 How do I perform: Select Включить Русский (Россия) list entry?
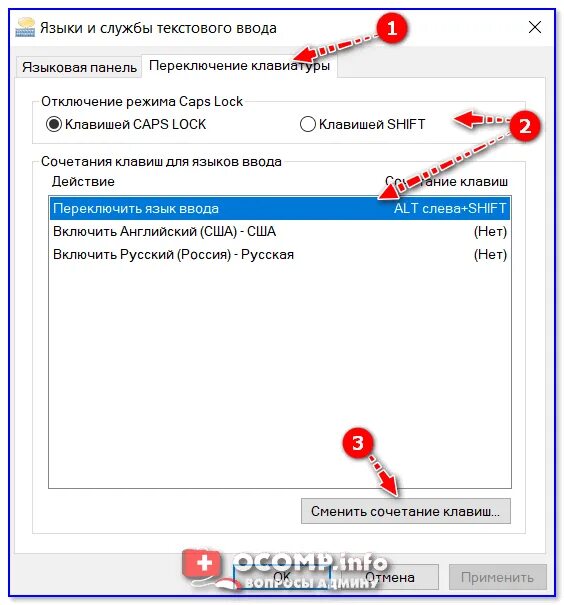[280, 255]
